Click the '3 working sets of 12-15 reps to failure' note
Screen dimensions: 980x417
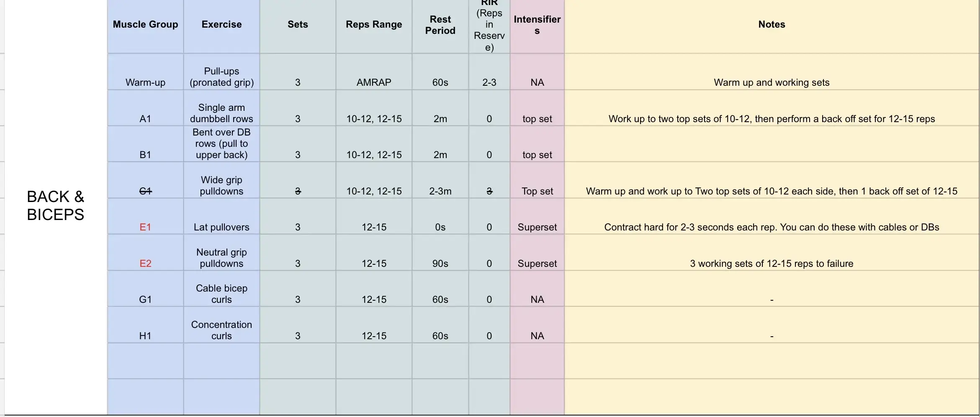tap(772, 264)
